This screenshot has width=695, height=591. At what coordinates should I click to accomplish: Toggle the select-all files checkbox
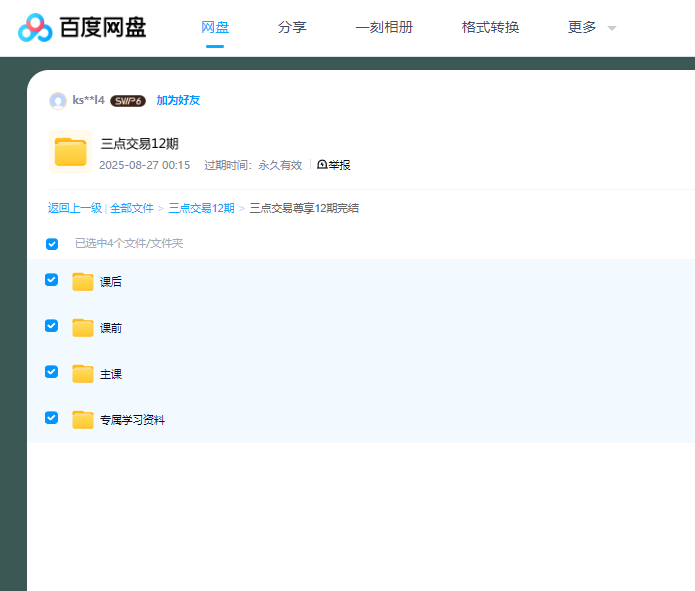52,244
